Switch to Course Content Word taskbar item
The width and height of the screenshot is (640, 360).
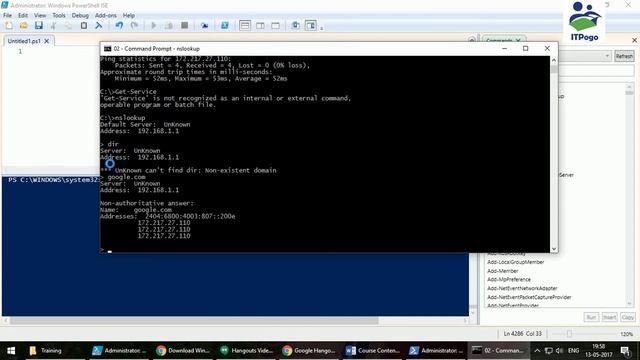point(373,350)
